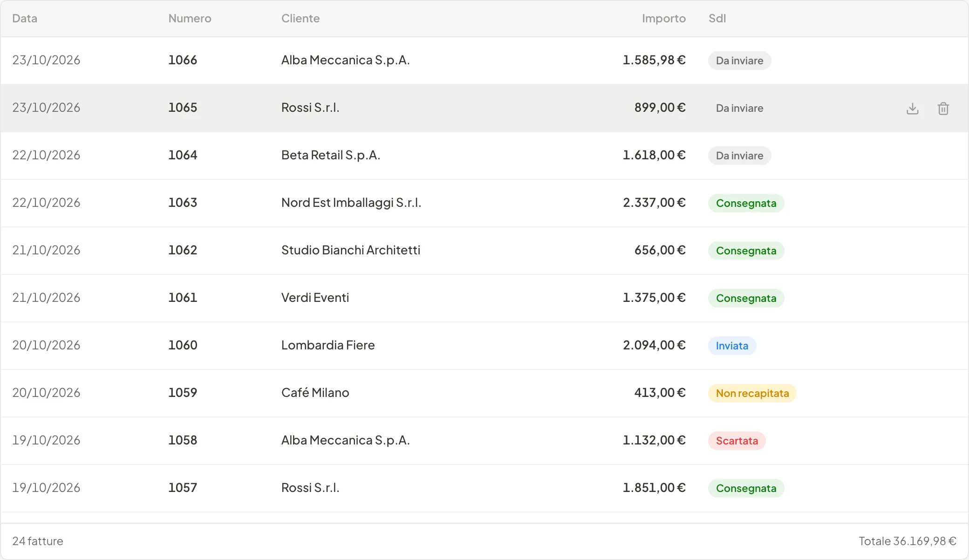Viewport: 969px width, 560px height.
Task: Click amount 2.337,00 €
Action: click(655, 203)
